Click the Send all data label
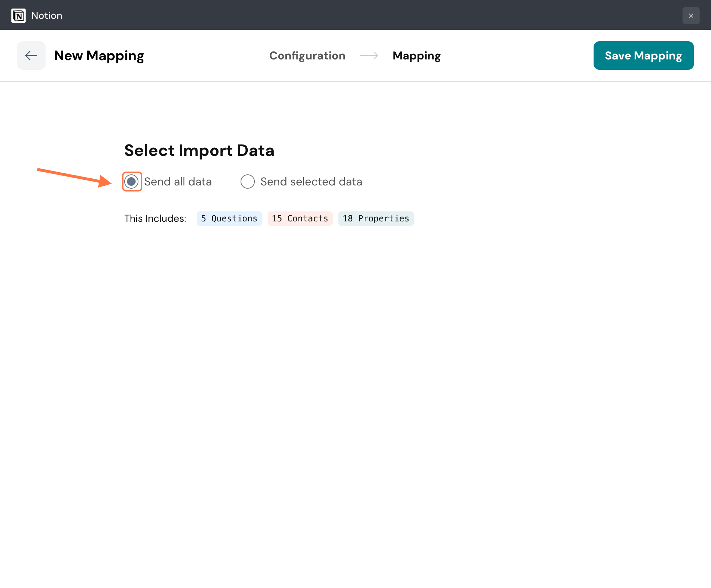The width and height of the screenshot is (711, 588). [x=178, y=182]
